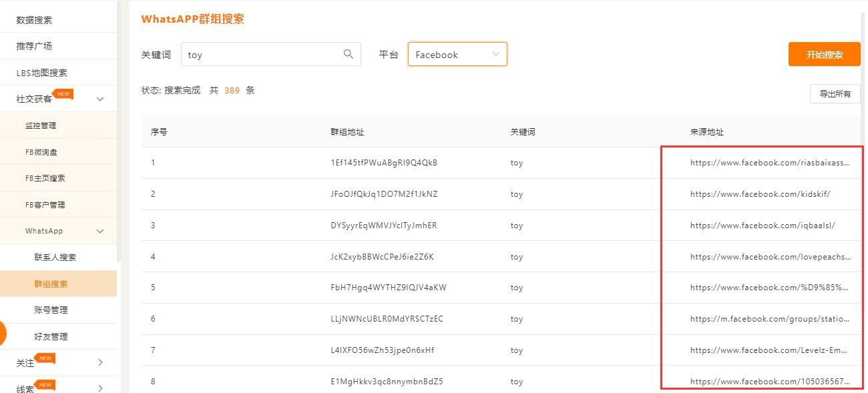
Task: Click the 开始搜索 button
Action: click(x=824, y=54)
